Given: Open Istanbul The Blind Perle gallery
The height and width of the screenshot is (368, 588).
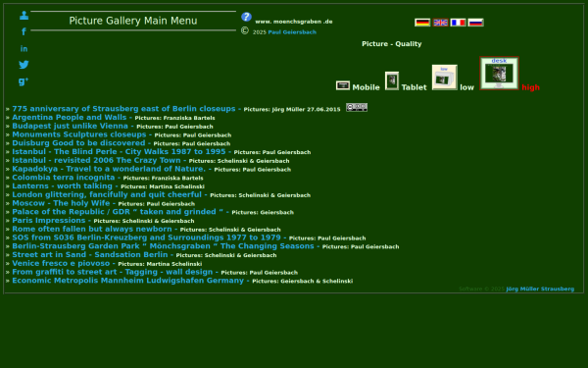Looking at the screenshot, I should 119,152.
